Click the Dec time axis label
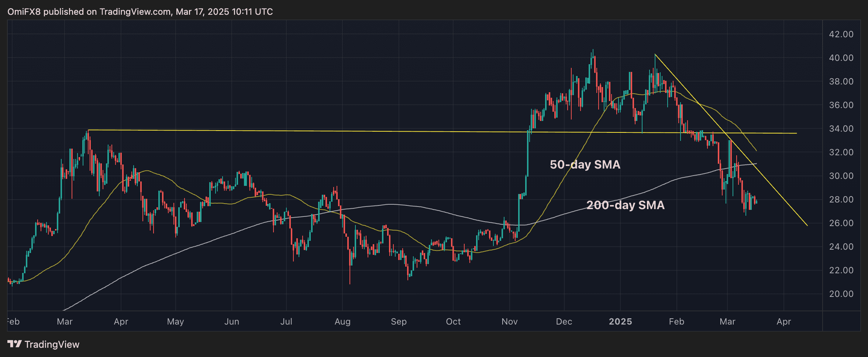This screenshot has width=868, height=357. coord(564,322)
